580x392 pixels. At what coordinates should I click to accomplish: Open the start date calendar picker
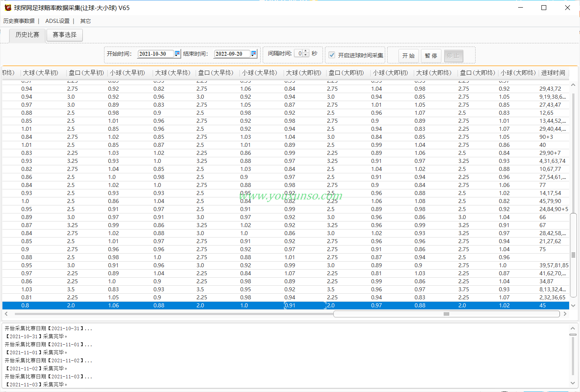[x=177, y=53]
